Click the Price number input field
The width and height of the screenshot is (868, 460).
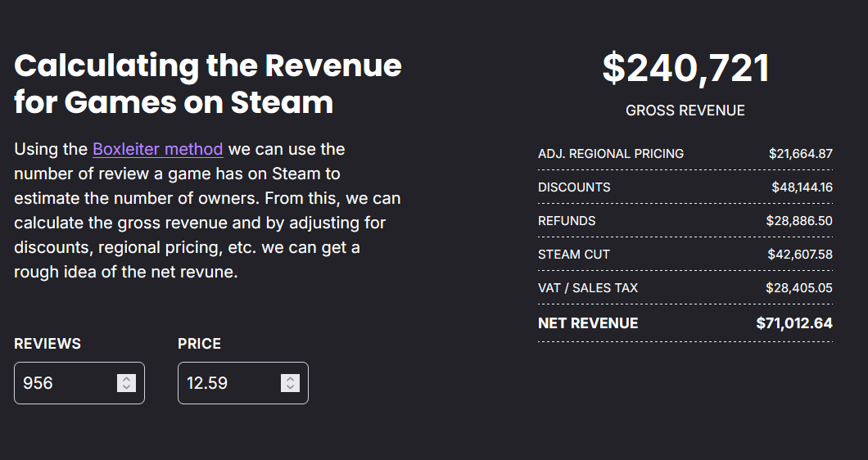[x=231, y=383]
